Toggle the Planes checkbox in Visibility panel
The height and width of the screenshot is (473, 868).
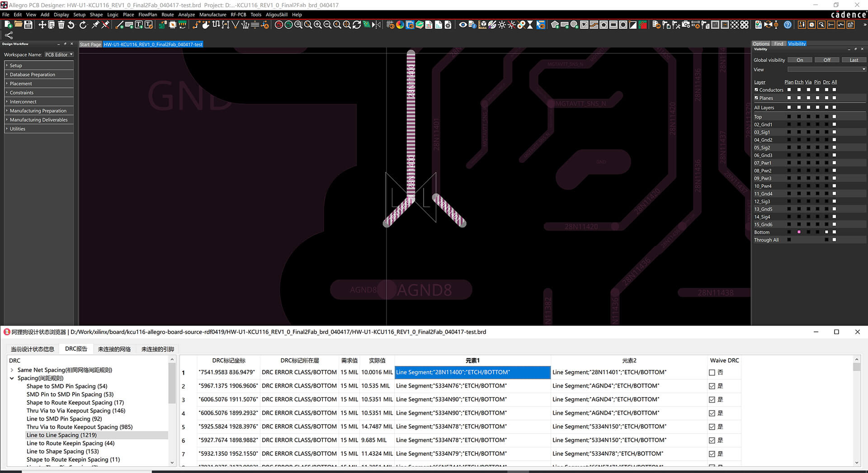756,98
